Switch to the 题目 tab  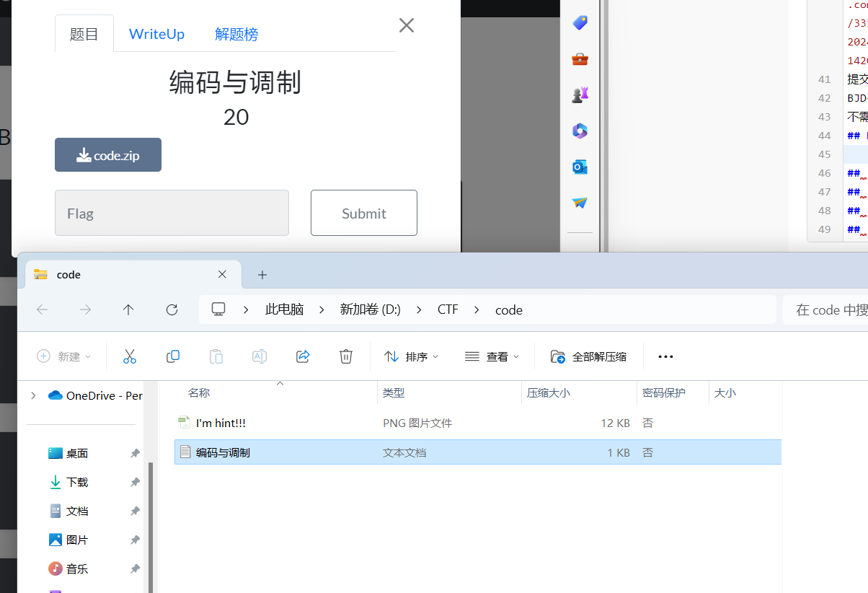(x=84, y=34)
